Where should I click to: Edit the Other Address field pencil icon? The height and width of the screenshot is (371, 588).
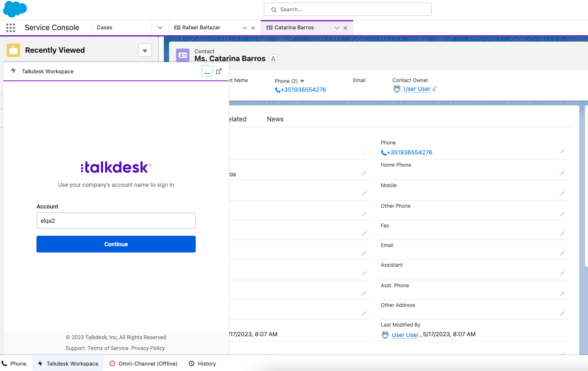point(562,313)
